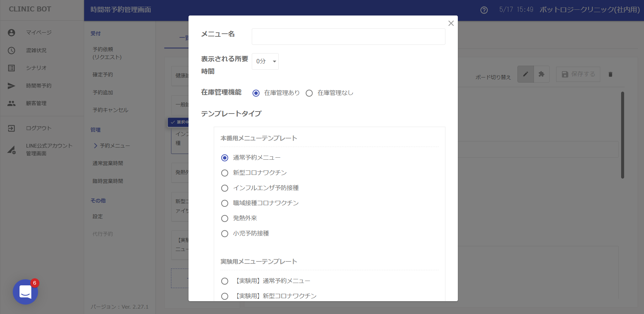Click the trash delete icon
Image resolution: width=644 pixels, height=314 pixels.
click(x=610, y=74)
